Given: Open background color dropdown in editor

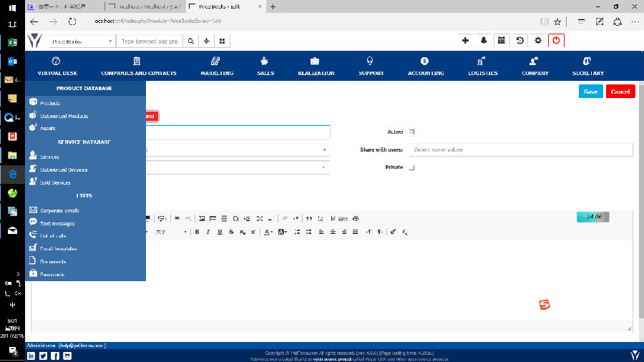Looking at the screenshot, I should 283,232.
